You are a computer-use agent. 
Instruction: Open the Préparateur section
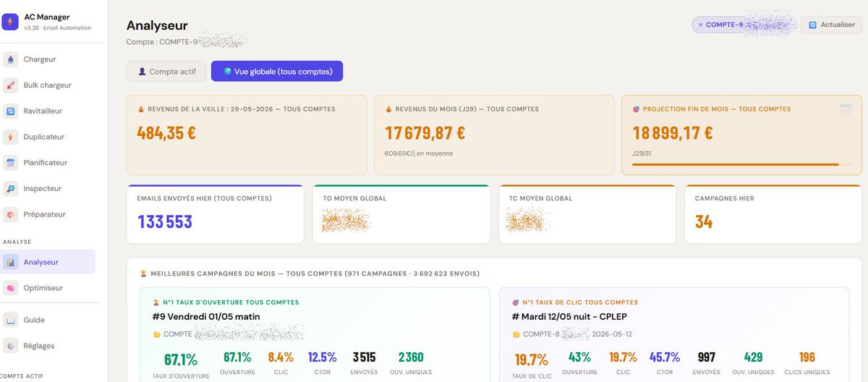(x=48, y=215)
